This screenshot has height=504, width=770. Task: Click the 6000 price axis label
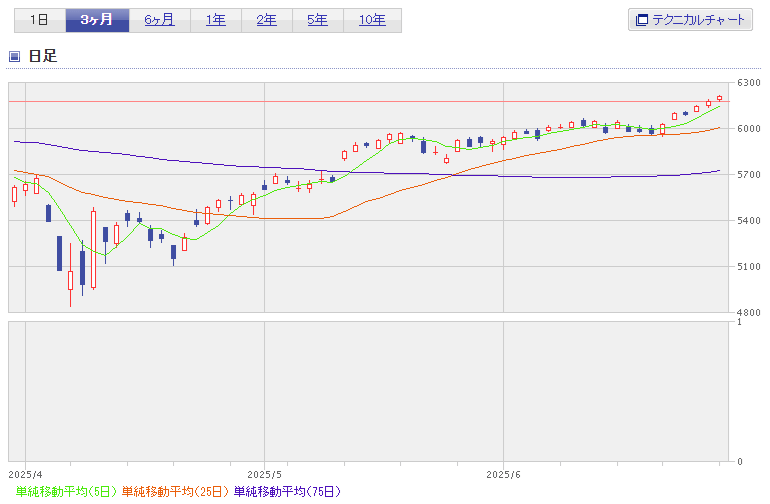748,129
